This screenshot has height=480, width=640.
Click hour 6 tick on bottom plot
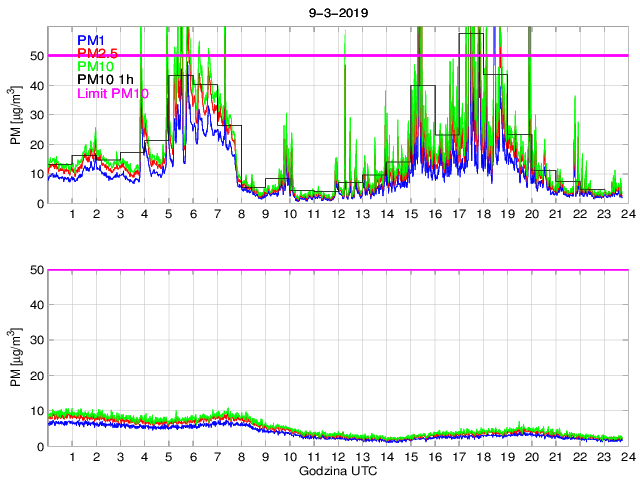point(193,458)
